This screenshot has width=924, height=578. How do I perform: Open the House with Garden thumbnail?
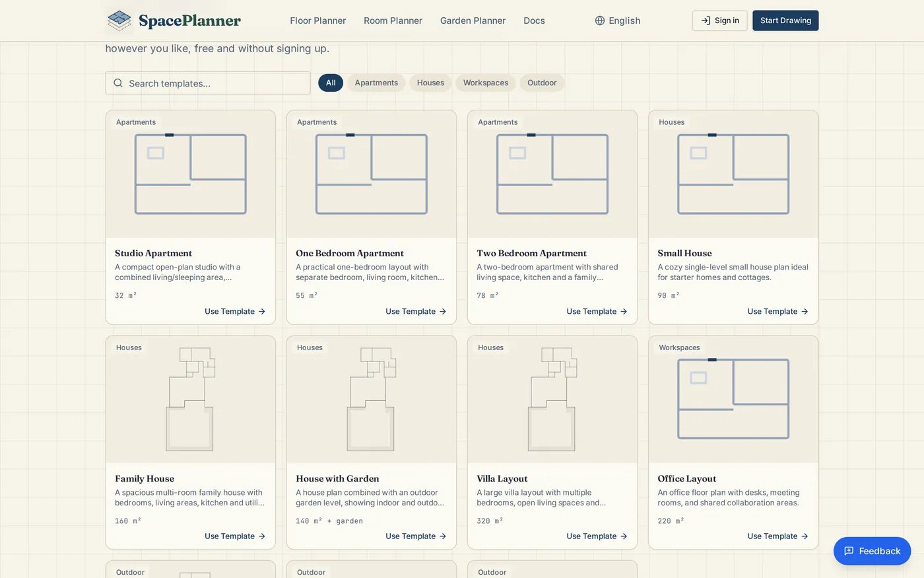point(372,400)
